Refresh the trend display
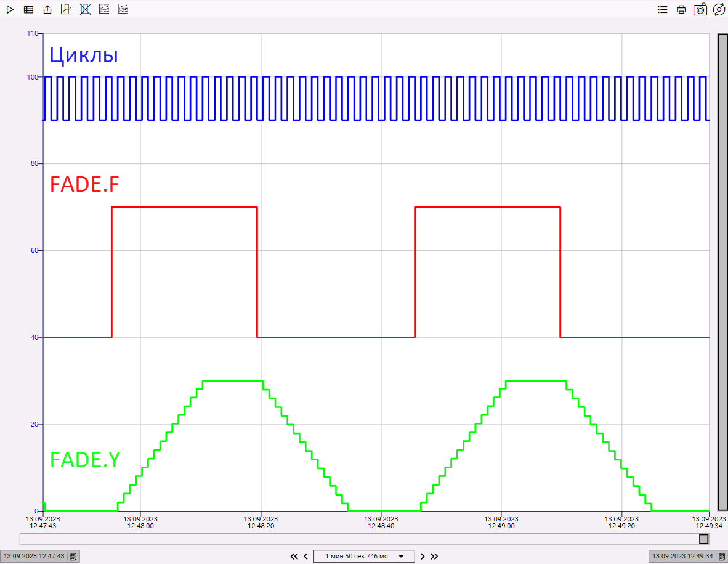This screenshot has width=728, height=564. [x=719, y=9]
